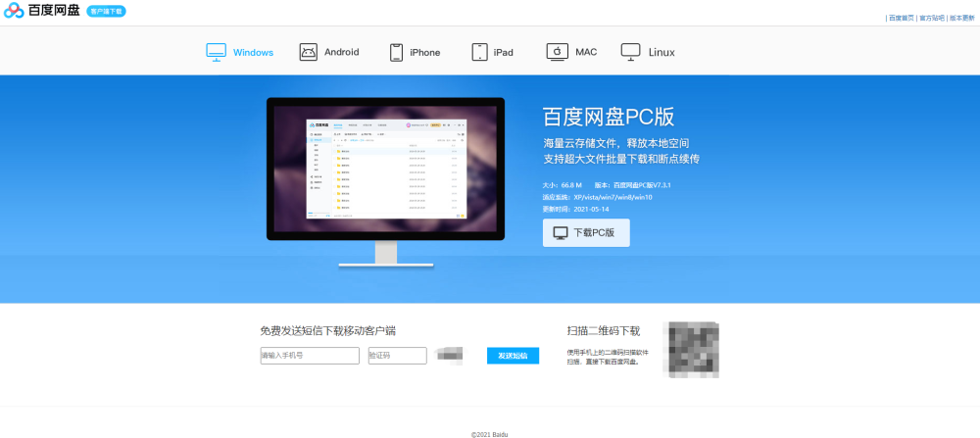Select the Linux monitor icon

(630, 52)
